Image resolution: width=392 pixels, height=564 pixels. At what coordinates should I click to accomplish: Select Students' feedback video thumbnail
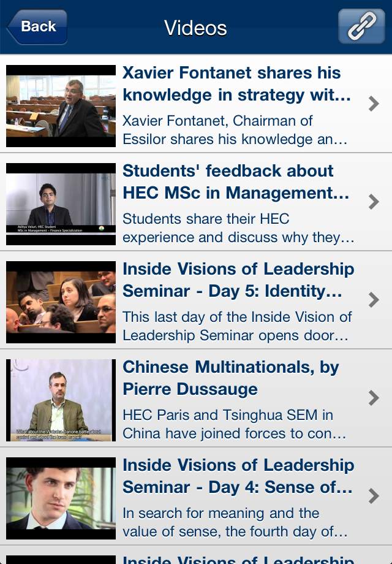(x=61, y=204)
